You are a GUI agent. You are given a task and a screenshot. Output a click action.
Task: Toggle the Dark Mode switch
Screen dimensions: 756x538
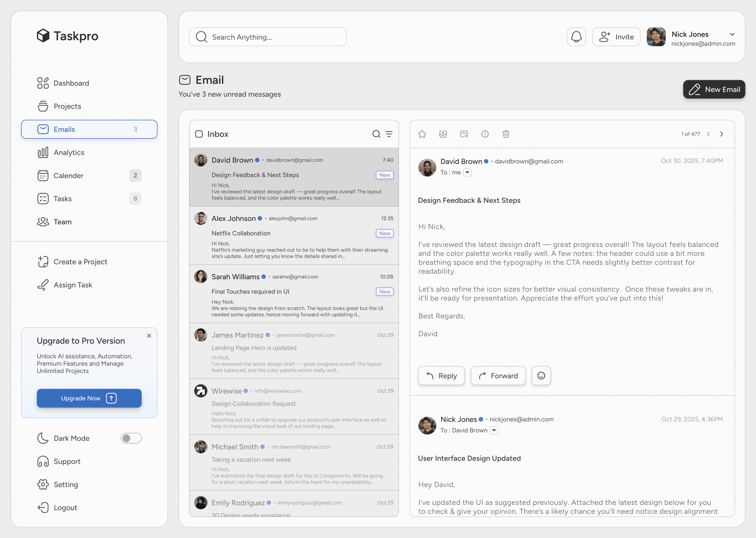131,438
